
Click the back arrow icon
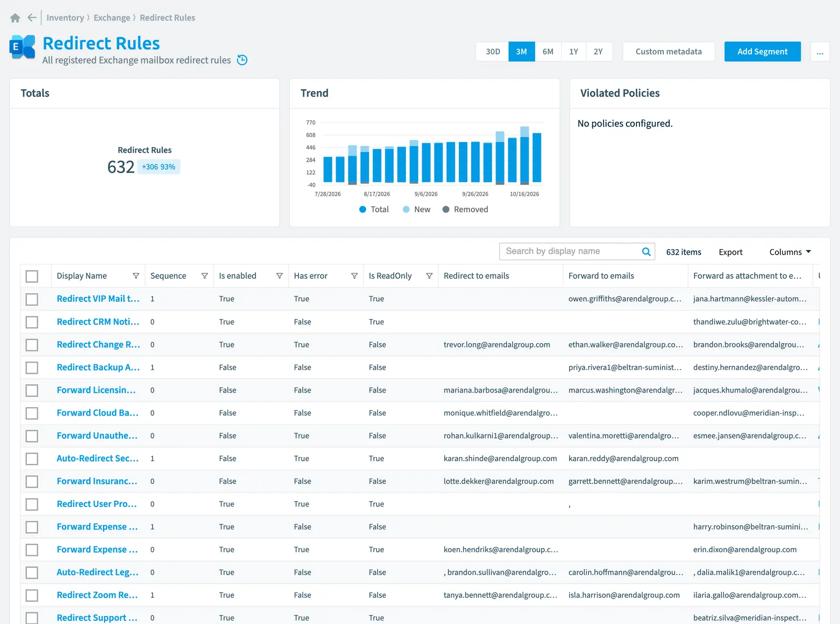[x=32, y=18]
